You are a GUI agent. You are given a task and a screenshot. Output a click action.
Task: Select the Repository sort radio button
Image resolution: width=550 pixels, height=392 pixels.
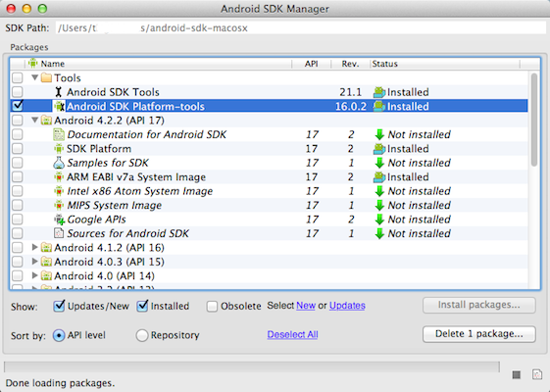point(142,335)
